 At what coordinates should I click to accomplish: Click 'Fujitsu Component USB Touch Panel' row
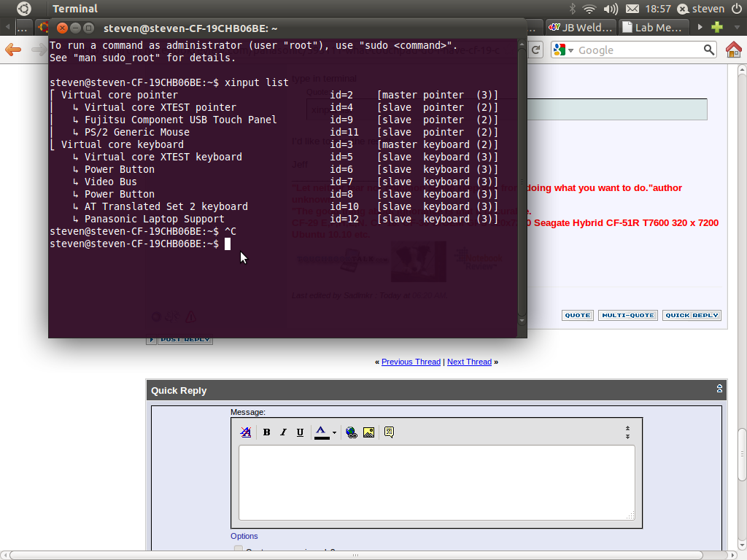point(274,120)
